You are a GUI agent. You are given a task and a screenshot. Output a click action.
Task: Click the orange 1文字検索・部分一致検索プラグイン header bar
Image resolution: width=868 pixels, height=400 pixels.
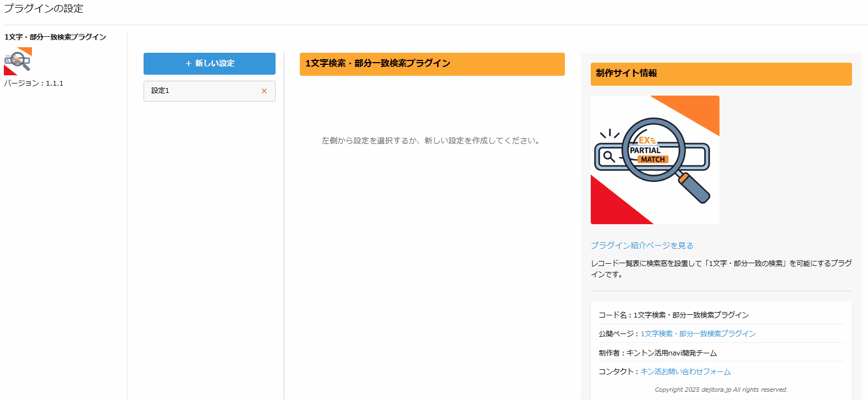coord(432,64)
